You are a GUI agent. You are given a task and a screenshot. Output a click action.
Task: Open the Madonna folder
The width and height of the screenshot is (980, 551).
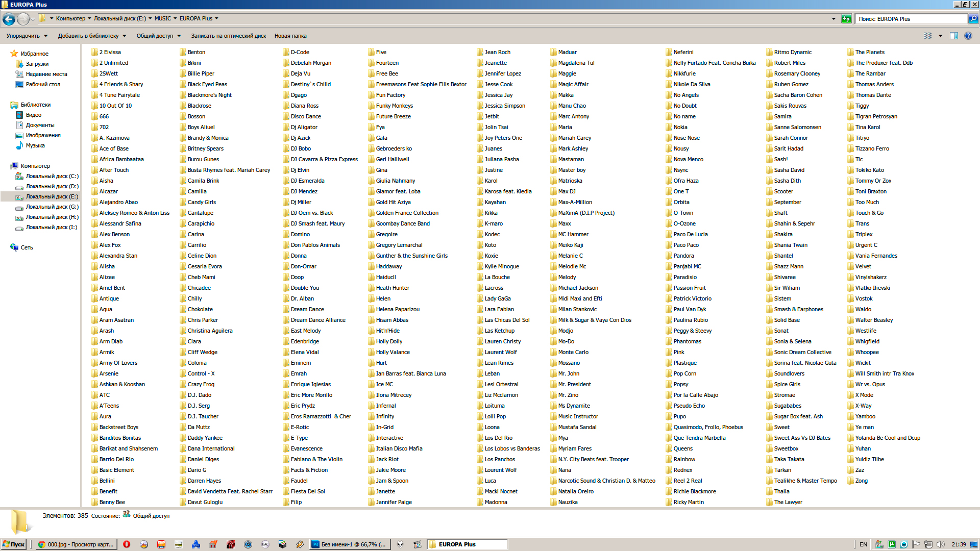495,502
